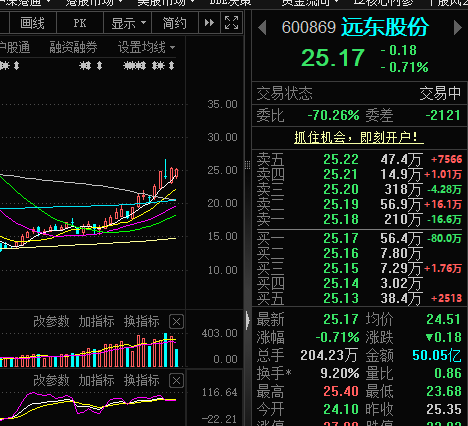Select 买二 price 25.16
Viewport: 468px width, 426px height.
pyautogui.click(x=341, y=253)
